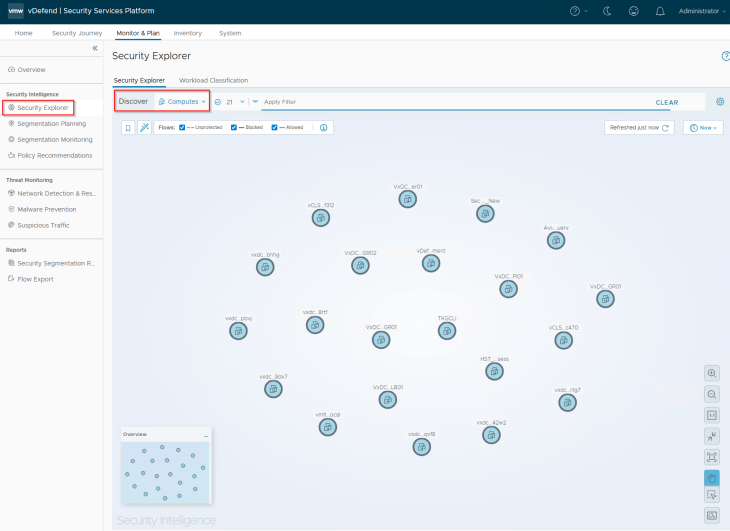
Task: Reset canvas to 1:1 scale
Action: [x=712, y=415]
